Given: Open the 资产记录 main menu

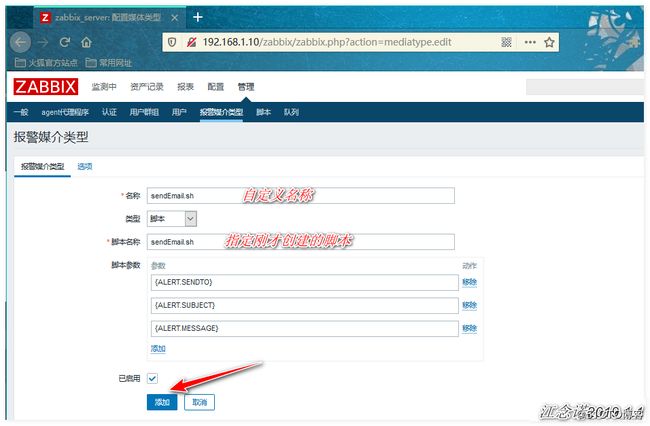Looking at the screenshot, I should [x=147, y=87].
